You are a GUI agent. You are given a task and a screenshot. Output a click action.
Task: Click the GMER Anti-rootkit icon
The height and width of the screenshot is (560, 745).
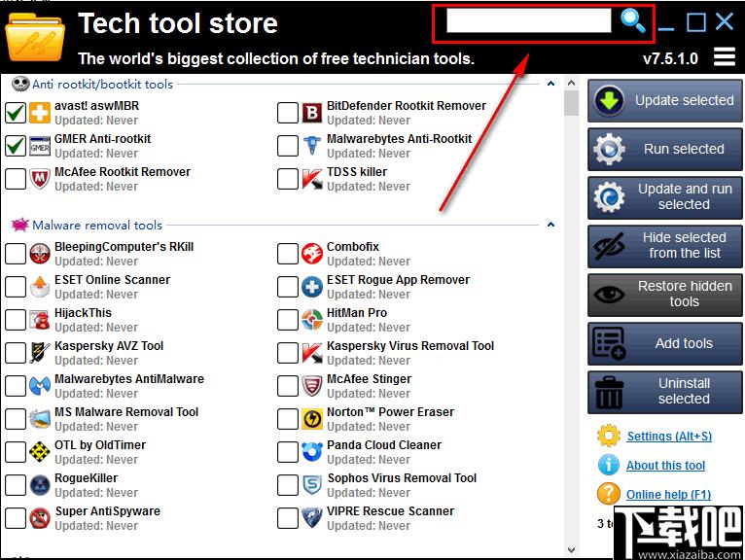(x=40, y=146)
